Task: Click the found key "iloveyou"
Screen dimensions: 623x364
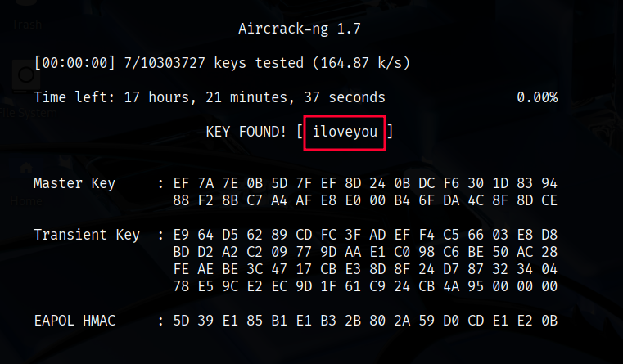Action: [345, 133]
